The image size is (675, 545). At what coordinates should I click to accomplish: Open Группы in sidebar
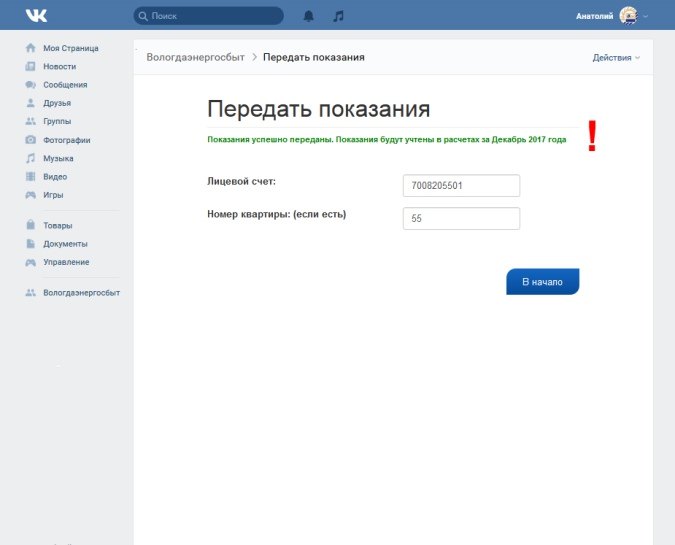[x=57, y=121]
